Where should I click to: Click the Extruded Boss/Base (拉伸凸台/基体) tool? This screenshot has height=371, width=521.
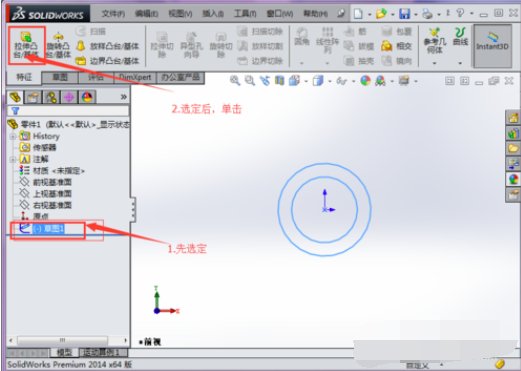tap(26, 45)
